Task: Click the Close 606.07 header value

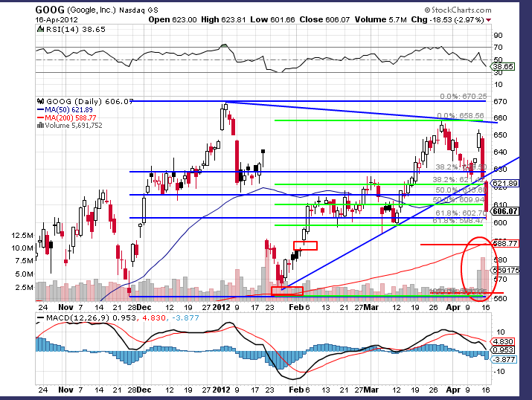Action: [324, 19]
